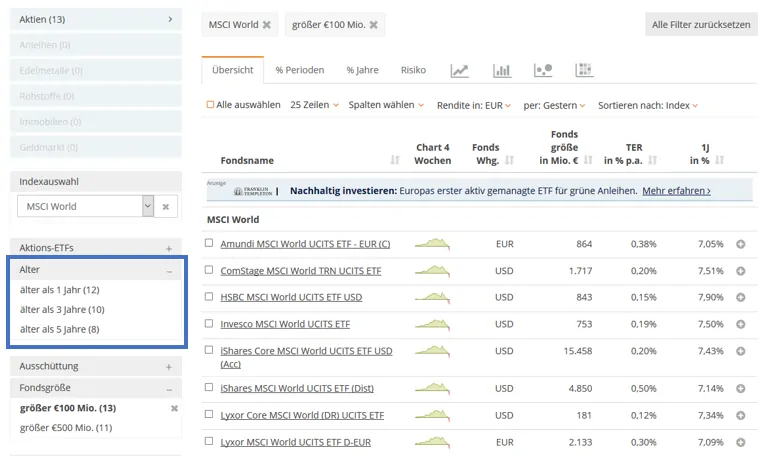The height and width of the screenshot is (469, 769).
Task: Filter by älter als 1 Jahr (12)
Action: pyautogui.click(x=59, y=290)
